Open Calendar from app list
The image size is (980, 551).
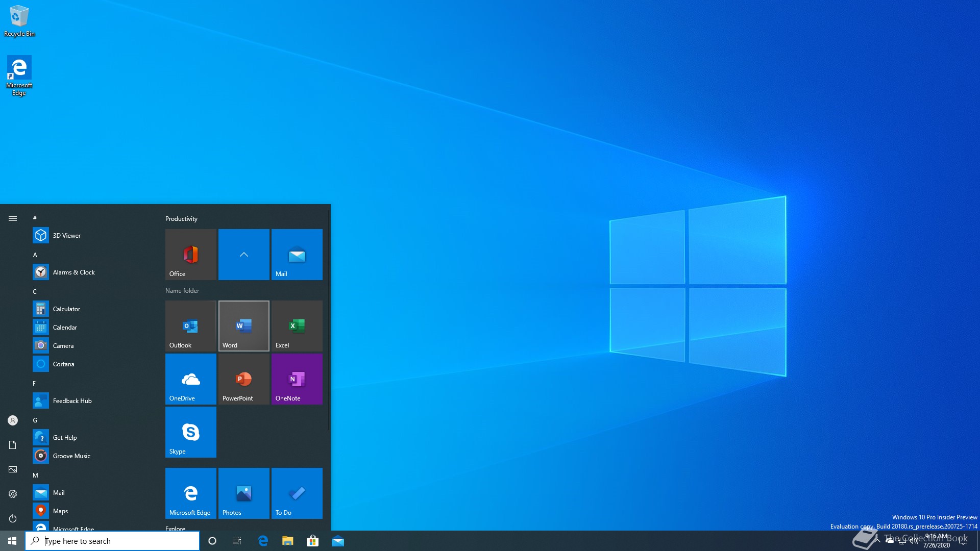(x=92, y=327)
